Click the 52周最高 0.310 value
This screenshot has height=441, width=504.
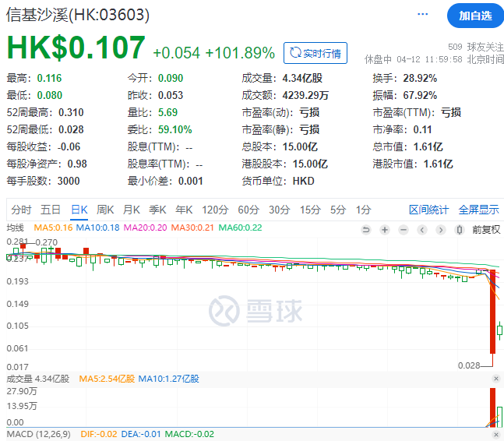[x=71, y=112]
